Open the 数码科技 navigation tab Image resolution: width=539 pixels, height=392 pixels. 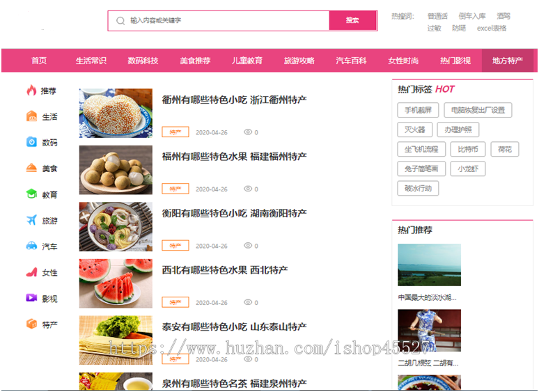click(143, 61)
